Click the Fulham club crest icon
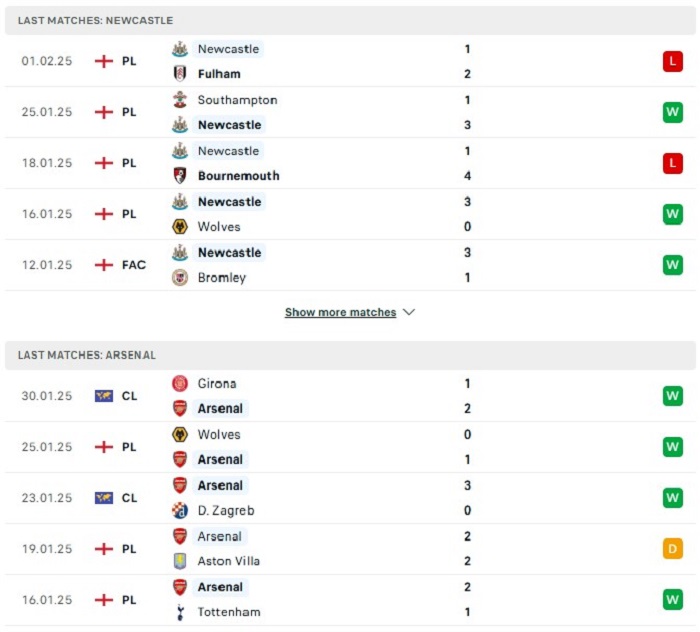This screenshot has width=700, height=632. tap(180, 74)
